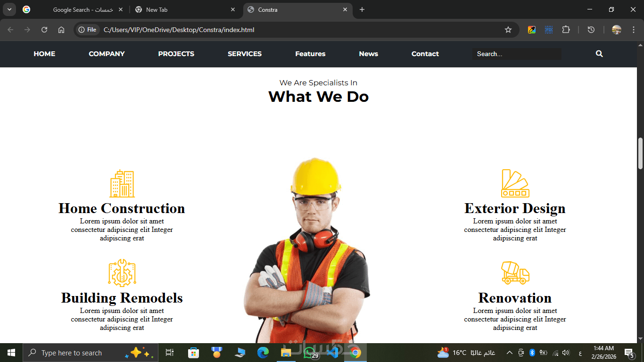Close the New Tab tab
This screenshot has height=362, width=644.
pos(233,9)
